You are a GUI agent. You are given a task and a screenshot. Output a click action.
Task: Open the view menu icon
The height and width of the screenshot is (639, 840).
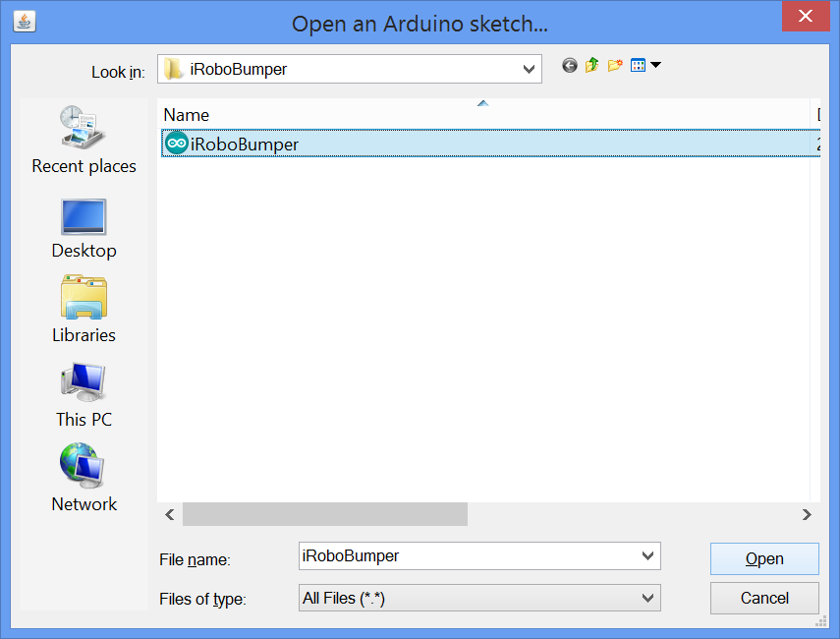click(644, 66)
